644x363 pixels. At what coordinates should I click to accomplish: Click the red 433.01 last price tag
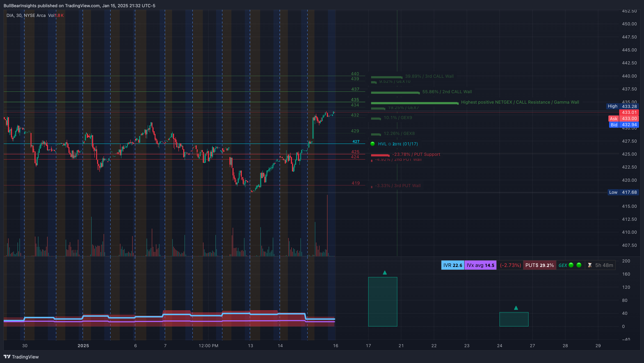click(x=629, y=112)
